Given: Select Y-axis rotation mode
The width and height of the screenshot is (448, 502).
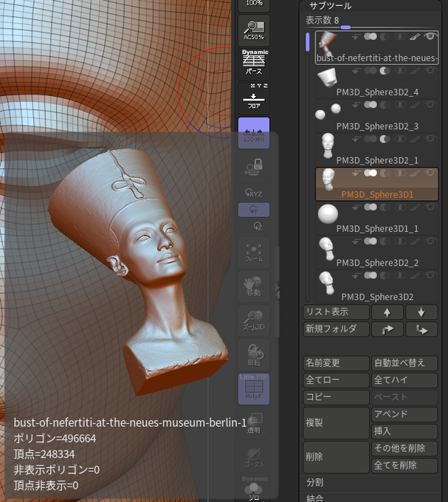Looking at the screenshot, I should (254, 210).
